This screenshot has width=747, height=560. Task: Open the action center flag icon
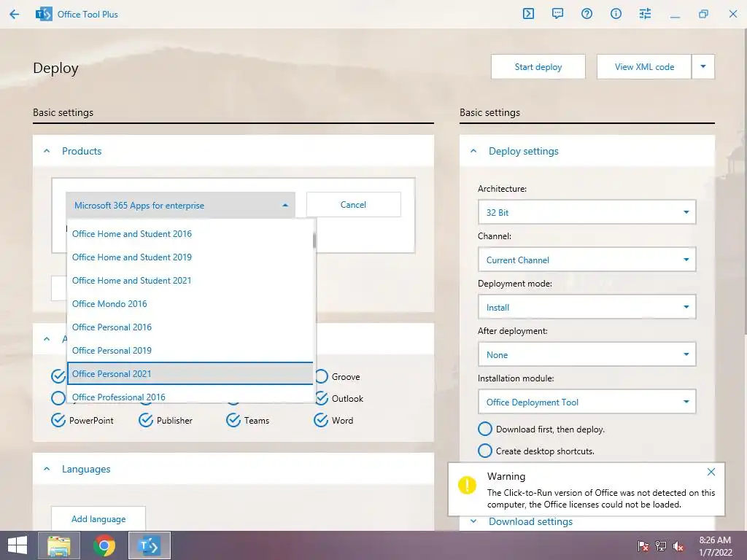click(643, 546)
